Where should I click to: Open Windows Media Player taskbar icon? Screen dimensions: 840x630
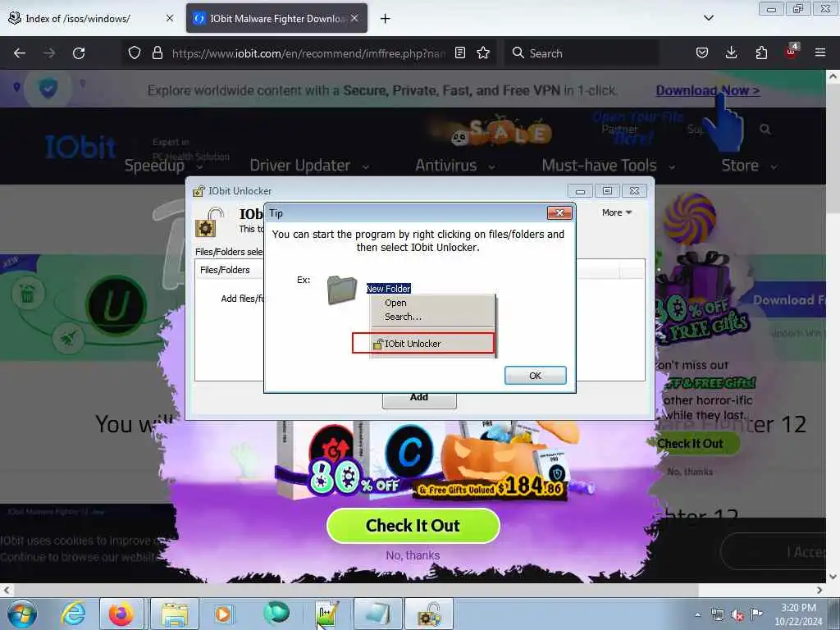(x=223, y=614)
